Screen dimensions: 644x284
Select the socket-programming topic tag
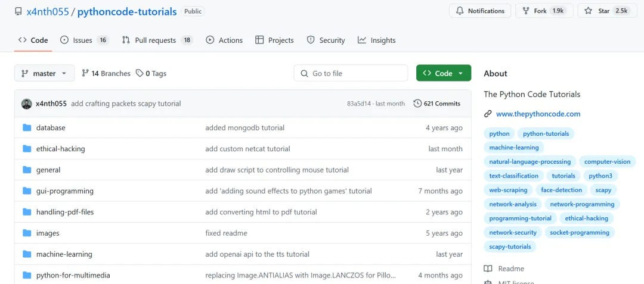click(x=580, y=232)
